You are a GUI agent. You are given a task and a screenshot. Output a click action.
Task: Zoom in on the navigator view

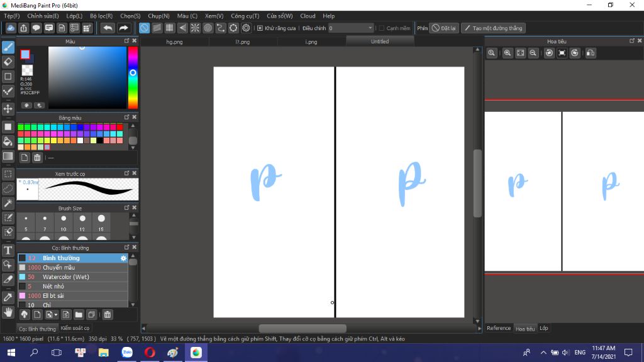(x=508, y=53)
